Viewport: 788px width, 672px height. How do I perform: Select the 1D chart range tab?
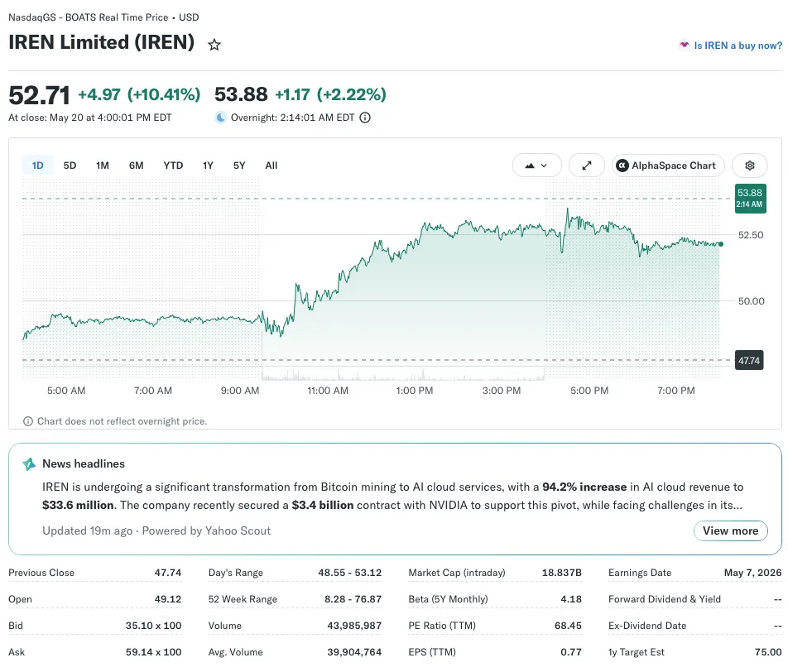(38, 166)
